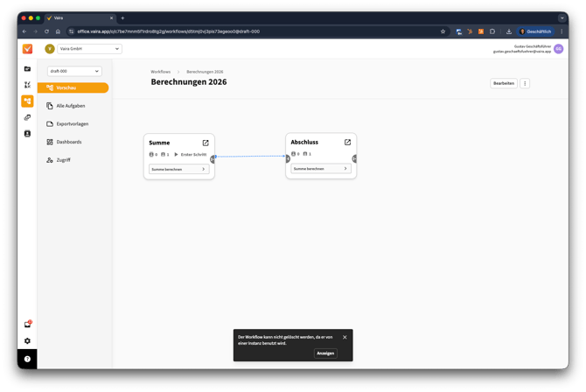Open the link icon in the left rail

(27, 117)
